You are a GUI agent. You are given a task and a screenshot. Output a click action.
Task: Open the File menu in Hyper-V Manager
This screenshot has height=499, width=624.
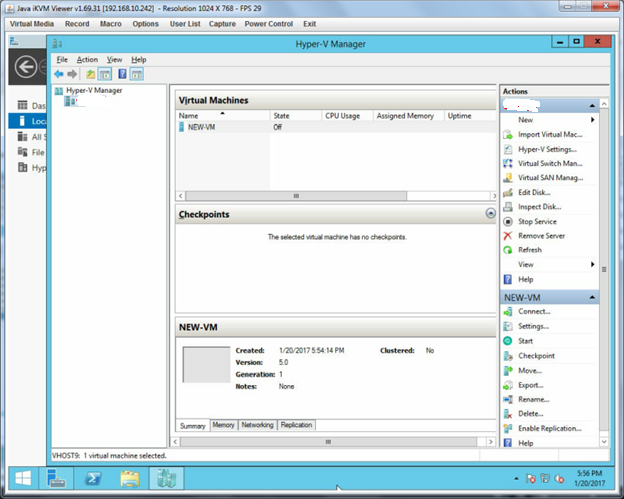pyautogui.click(x=62, y=60)
